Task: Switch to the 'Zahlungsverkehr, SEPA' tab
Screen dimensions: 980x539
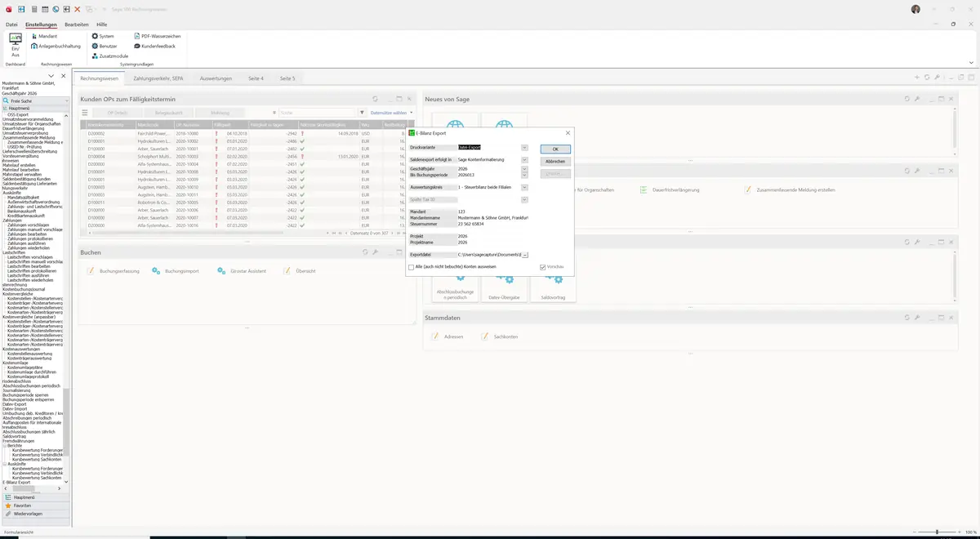Action: 158,78
